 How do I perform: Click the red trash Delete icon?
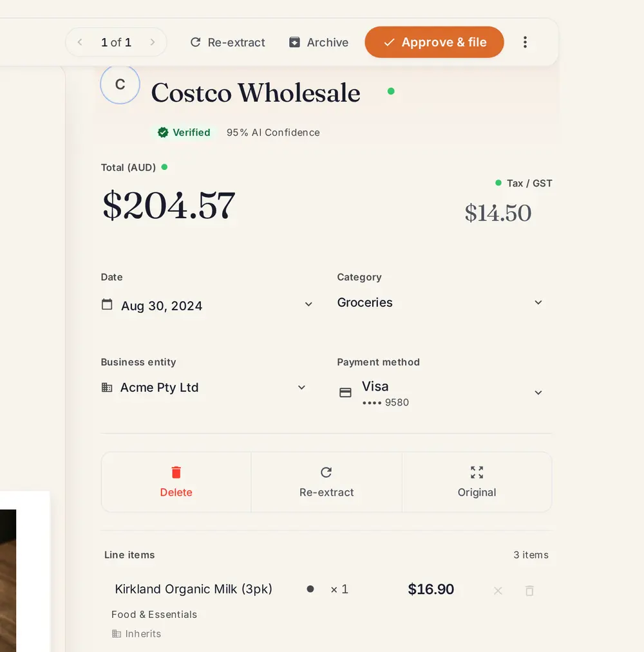176,472
